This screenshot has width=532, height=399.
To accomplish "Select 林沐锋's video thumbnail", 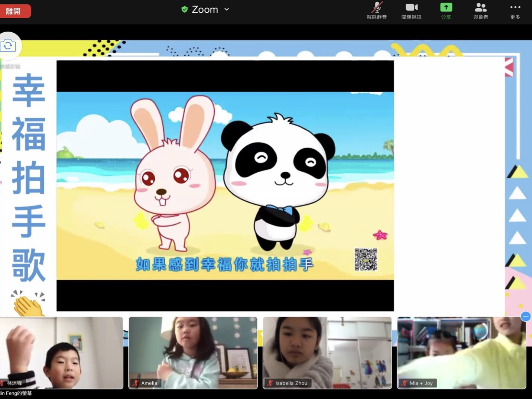I will tap(61, 352).
